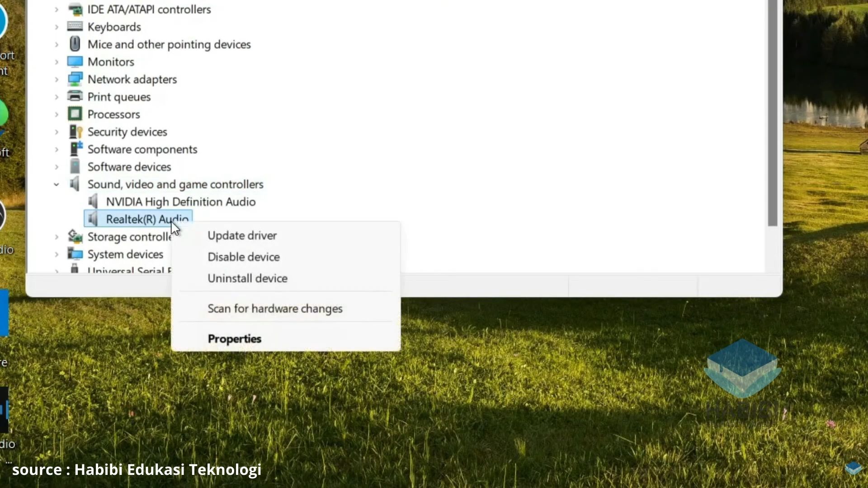Viewport: 868px width, 488px height.
Task: Expand the Processors node
Action: (x=57, y=114)
